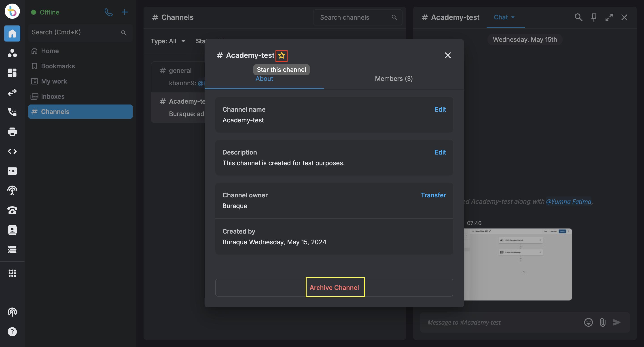Screen dimensions: 644x347
Task: Open the phone calls icon in rail
Action: coord(12,112)
